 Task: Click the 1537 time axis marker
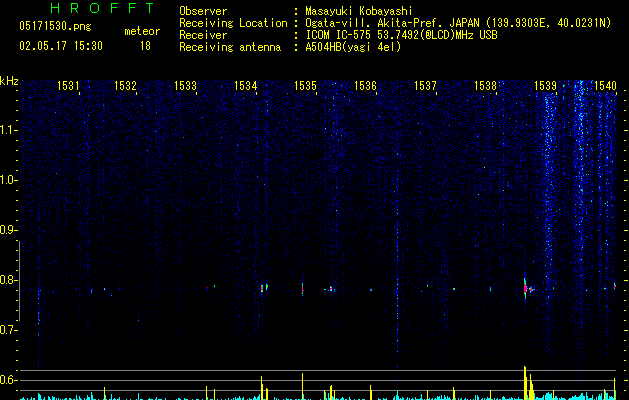pyautogui.click(x=425, y=85)
